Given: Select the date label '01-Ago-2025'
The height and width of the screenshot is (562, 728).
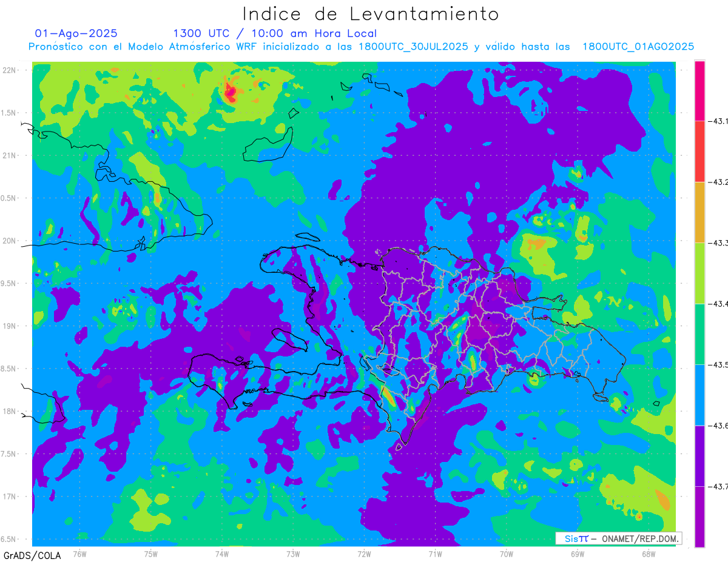Looking at the screenshot, I should pos(76,33).
